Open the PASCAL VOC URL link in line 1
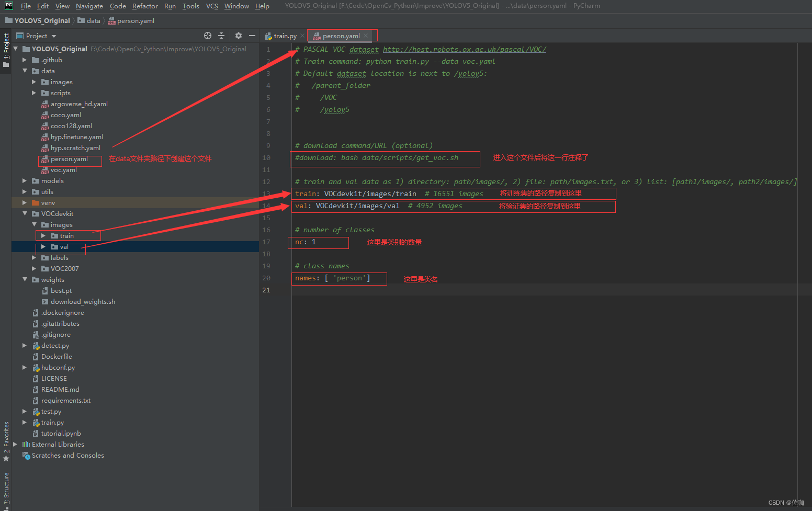The height and width of the screenshot is (511, 812). point(465,49)
